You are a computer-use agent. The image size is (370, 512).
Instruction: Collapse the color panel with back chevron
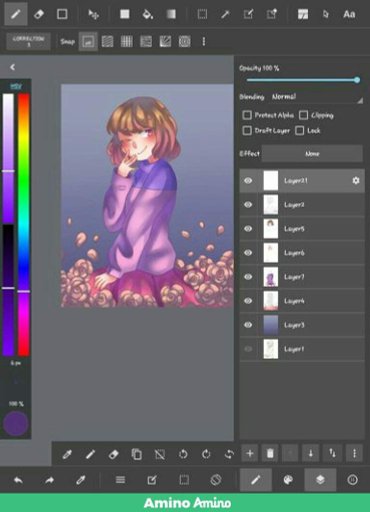coord(13,67)
